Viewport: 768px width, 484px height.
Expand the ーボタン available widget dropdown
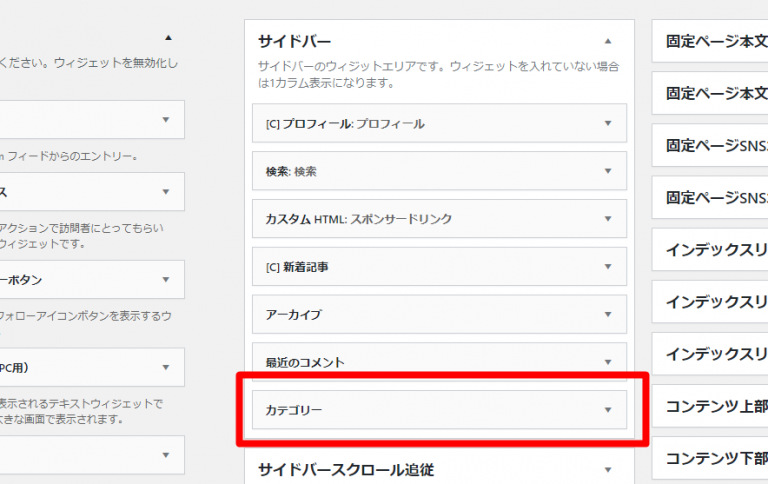166,280
